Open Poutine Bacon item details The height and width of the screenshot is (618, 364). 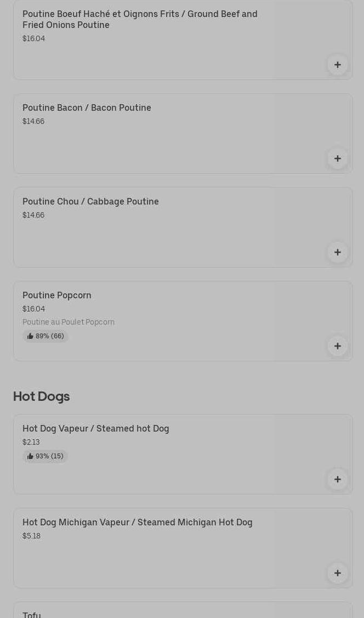pos(87,108)
